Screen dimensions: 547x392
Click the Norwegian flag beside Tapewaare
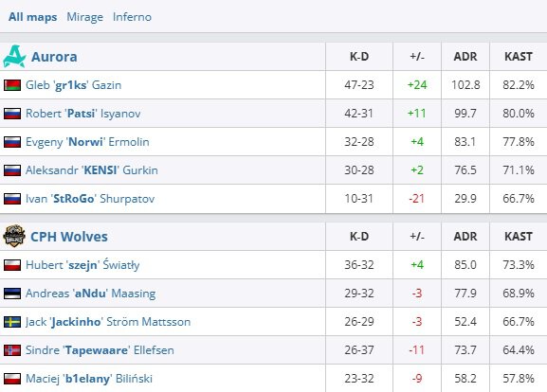(12, 350)
